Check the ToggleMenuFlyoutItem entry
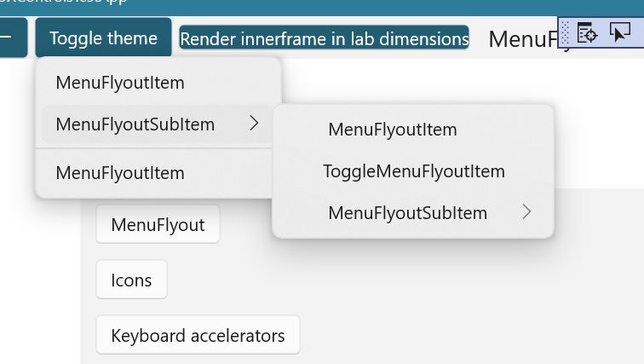The height and width of the screenshot is (364, 644). click(413, 171)
